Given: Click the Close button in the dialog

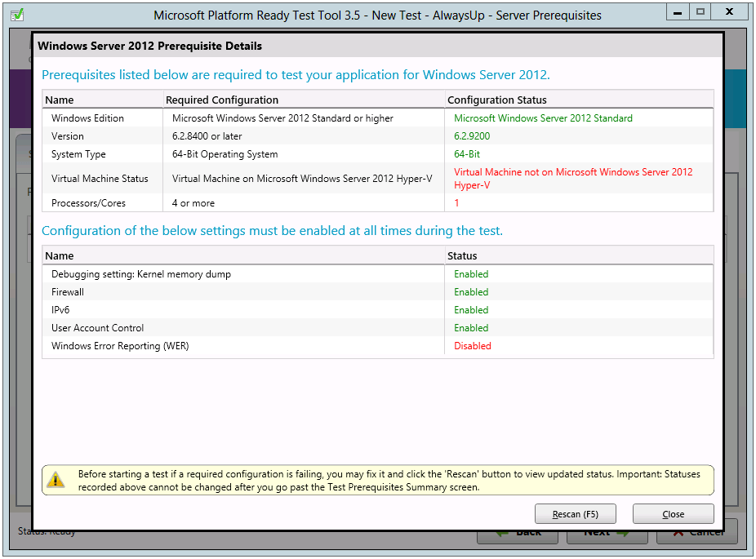Looking at the screenshot, I should tap(673, 513).
